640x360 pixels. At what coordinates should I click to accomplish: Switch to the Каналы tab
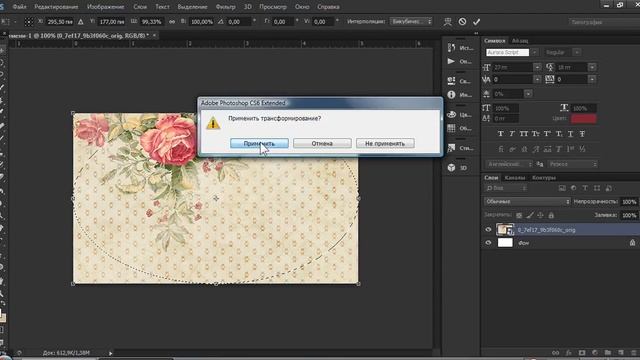coord(514,178)
